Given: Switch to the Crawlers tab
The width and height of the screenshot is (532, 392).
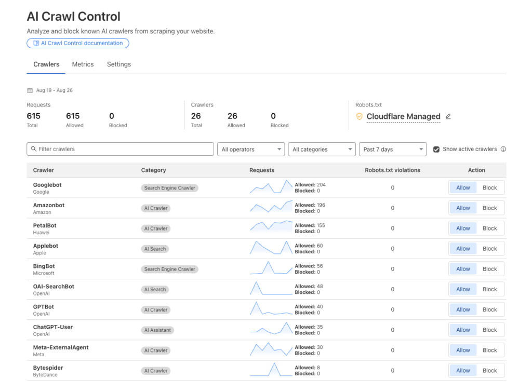Looking at the screenshot, I should (x=46, y=64).
